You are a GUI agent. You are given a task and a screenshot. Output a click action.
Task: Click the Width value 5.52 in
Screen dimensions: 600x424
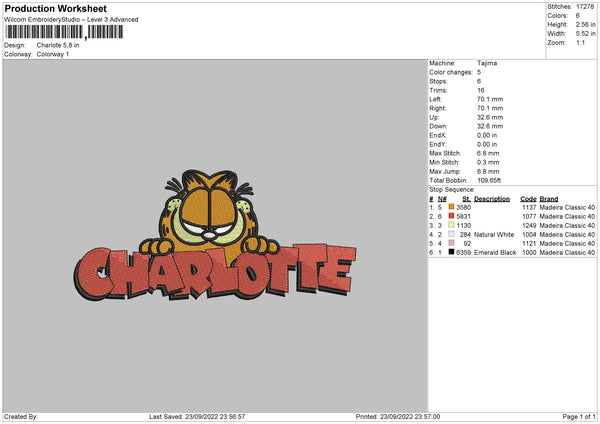click(585, 34)
